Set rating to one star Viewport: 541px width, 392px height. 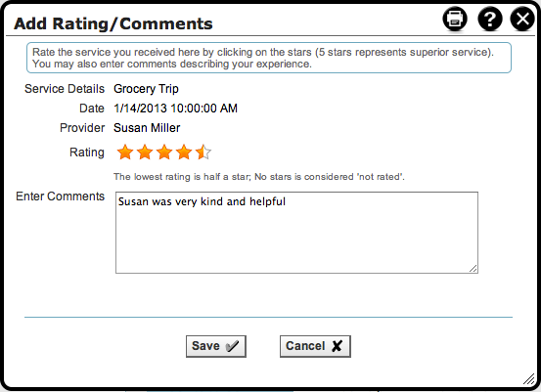125,152
